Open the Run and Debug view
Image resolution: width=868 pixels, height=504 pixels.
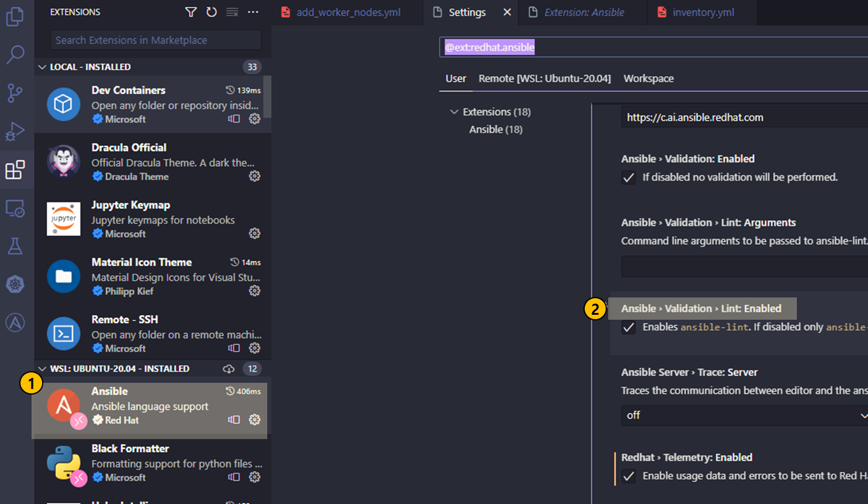tap(15, 131)
